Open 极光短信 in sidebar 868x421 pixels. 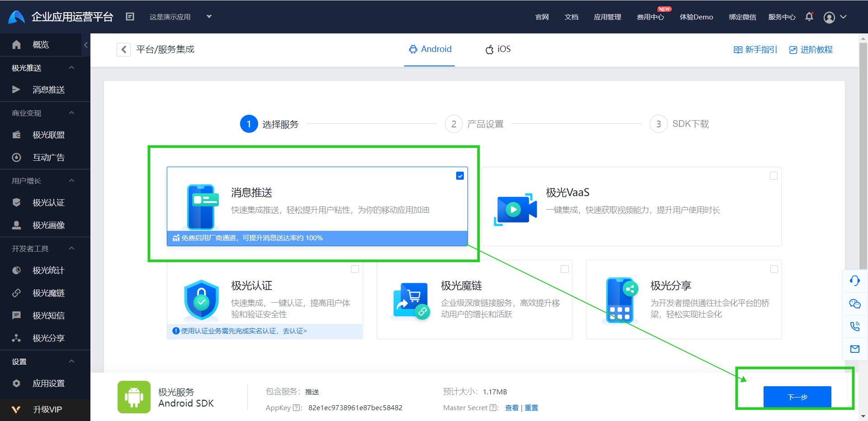point(45,316)
